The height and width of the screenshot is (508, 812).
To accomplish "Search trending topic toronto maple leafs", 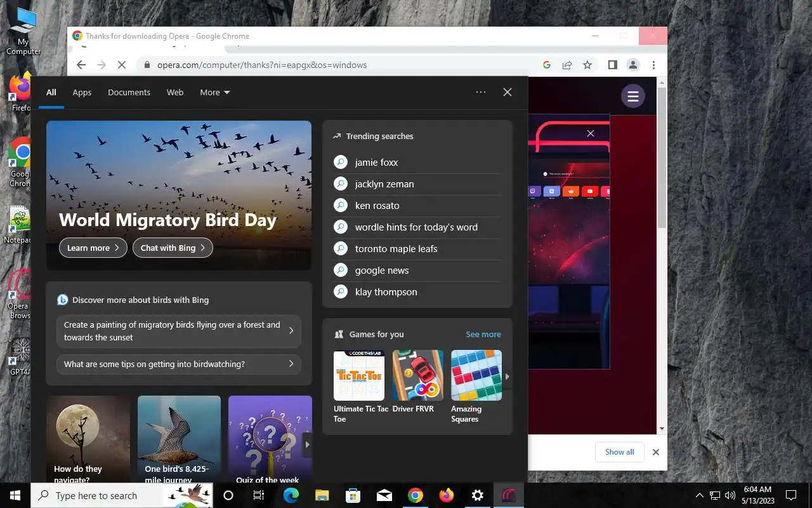I will pyautogui.click(x=417, y=249).
